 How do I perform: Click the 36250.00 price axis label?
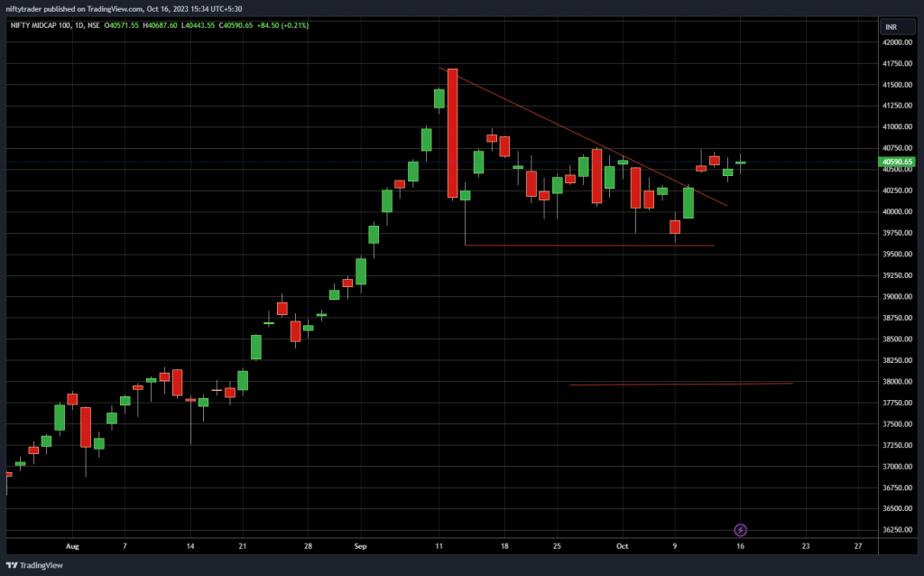coord(897,529)
